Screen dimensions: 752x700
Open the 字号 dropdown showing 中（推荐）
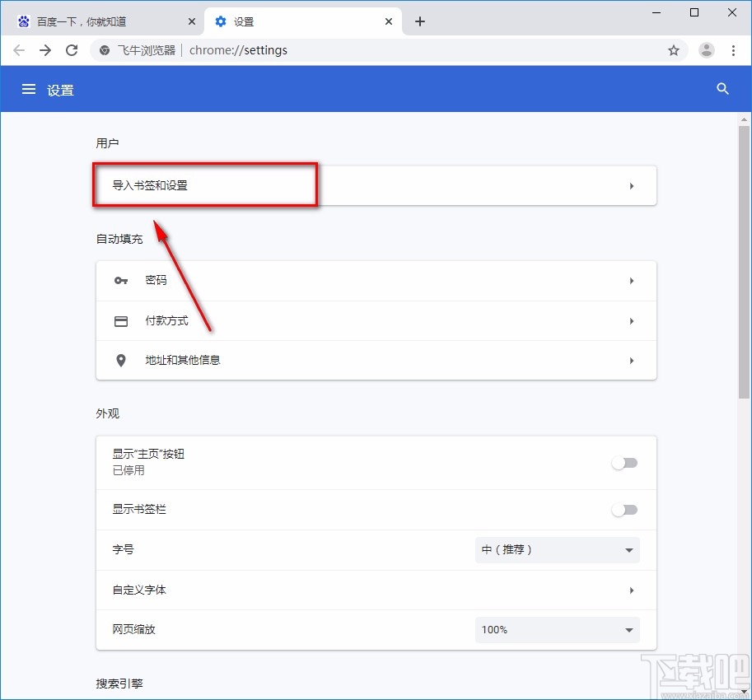coord(557,549)
